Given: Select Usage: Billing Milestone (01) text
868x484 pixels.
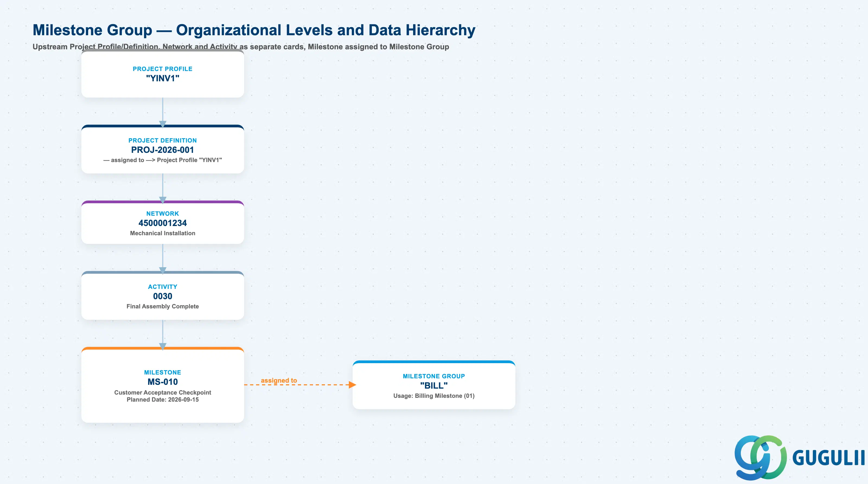Looking at the screenshot, I should (x=434, y=396).
